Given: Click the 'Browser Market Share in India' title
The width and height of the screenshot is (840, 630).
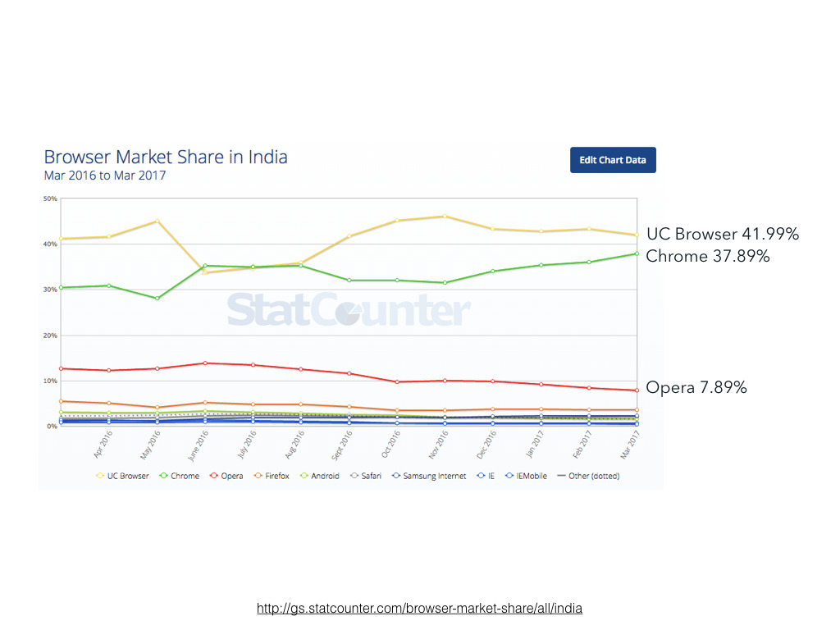Looking at the screenshot, I should pos(166,157).
